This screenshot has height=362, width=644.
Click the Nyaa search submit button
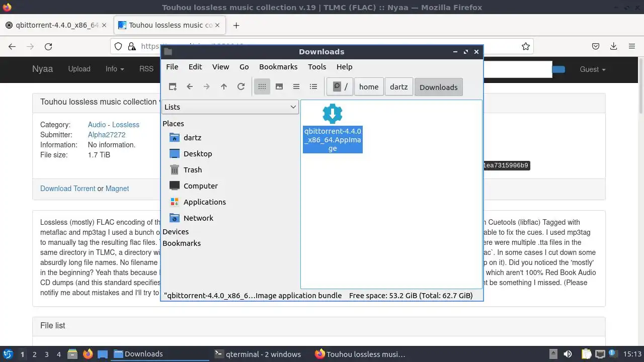(558, 69)
